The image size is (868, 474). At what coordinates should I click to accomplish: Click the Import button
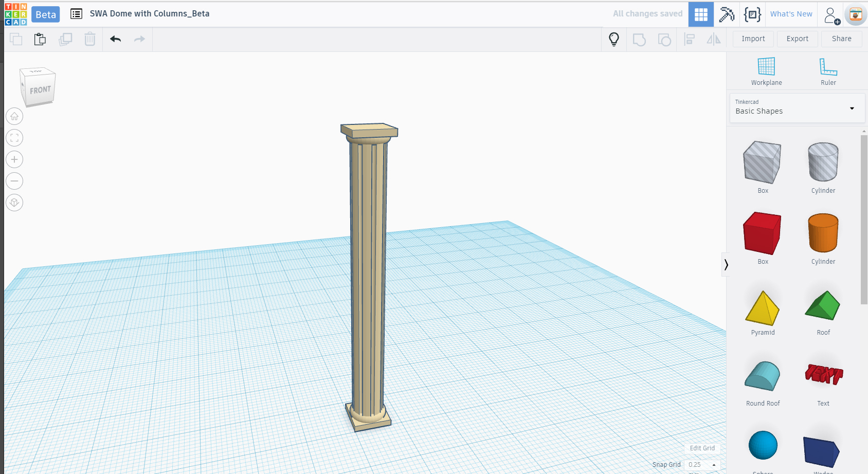[x=753, y=39]
